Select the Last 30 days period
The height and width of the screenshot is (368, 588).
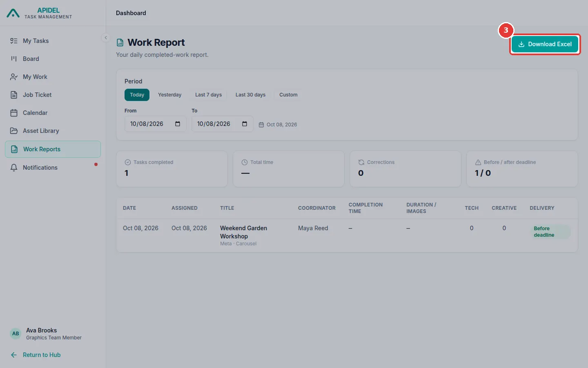click(250, 95)
